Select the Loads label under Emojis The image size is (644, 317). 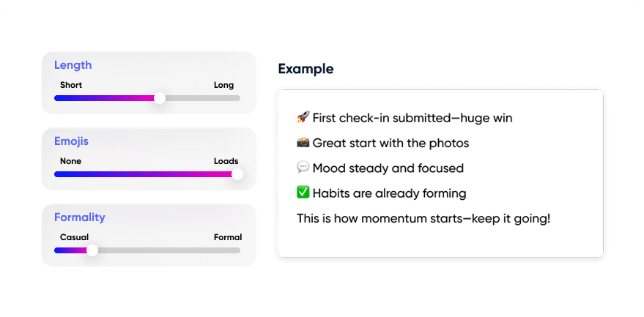226,161
